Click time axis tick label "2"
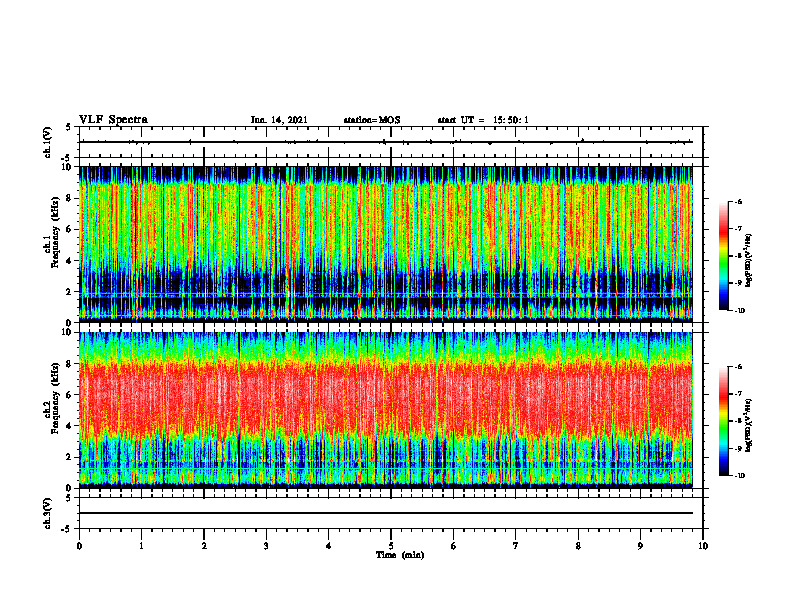Viewport: 792px width, 612px height. 204,546
